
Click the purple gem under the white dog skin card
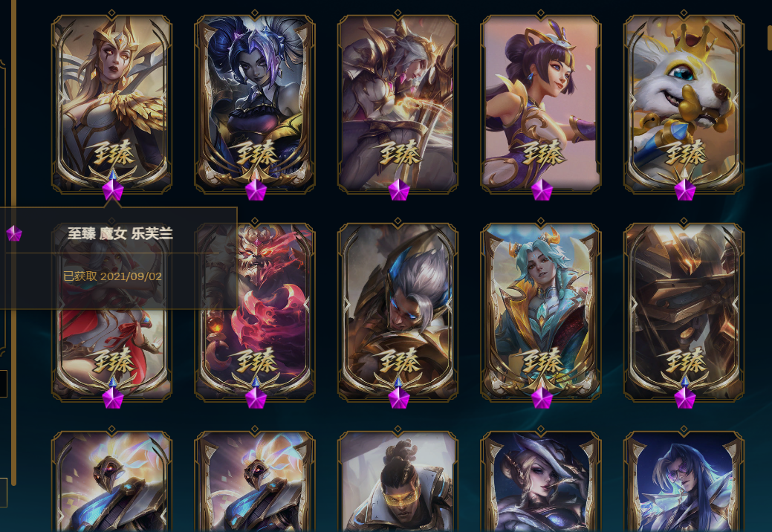point(684,189)
